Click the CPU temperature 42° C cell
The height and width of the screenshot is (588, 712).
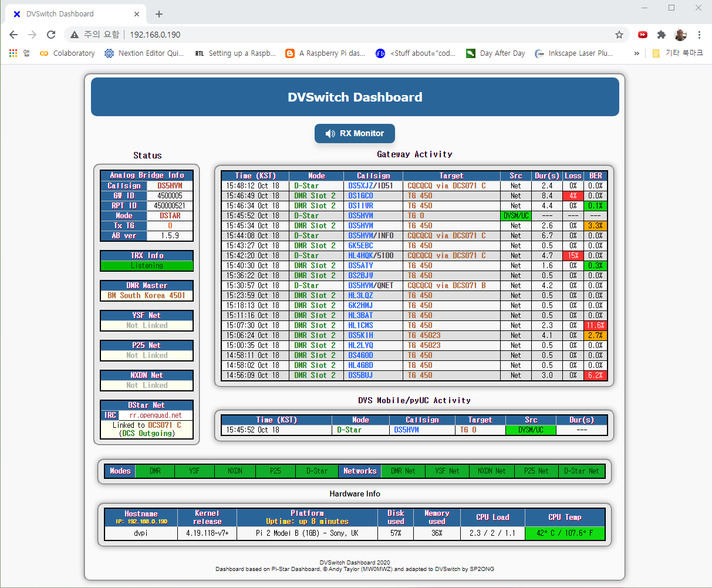coord(565,533)
